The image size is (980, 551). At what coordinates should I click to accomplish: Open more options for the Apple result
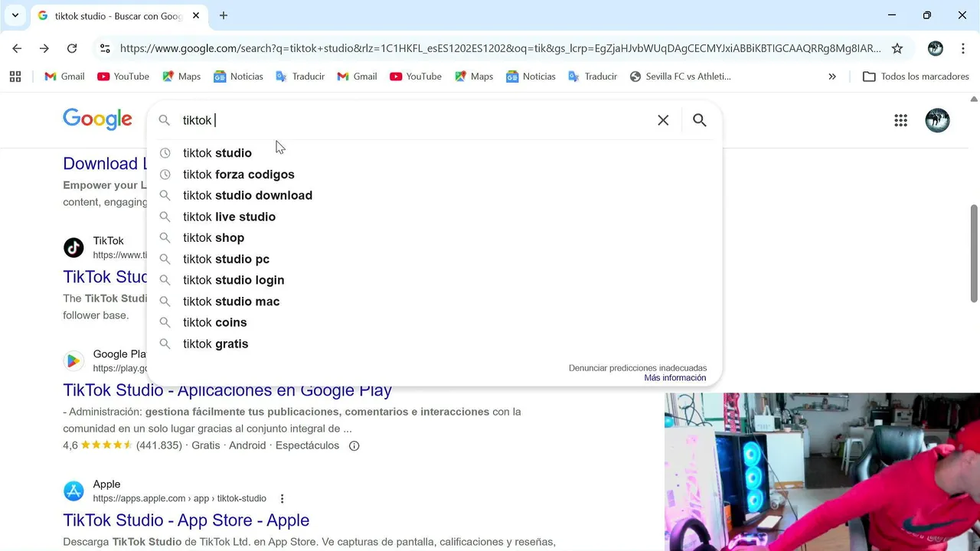point(282,498)
